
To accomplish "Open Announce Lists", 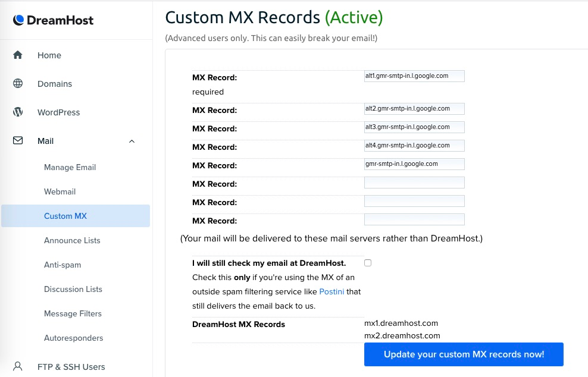I will coord(72,240).
